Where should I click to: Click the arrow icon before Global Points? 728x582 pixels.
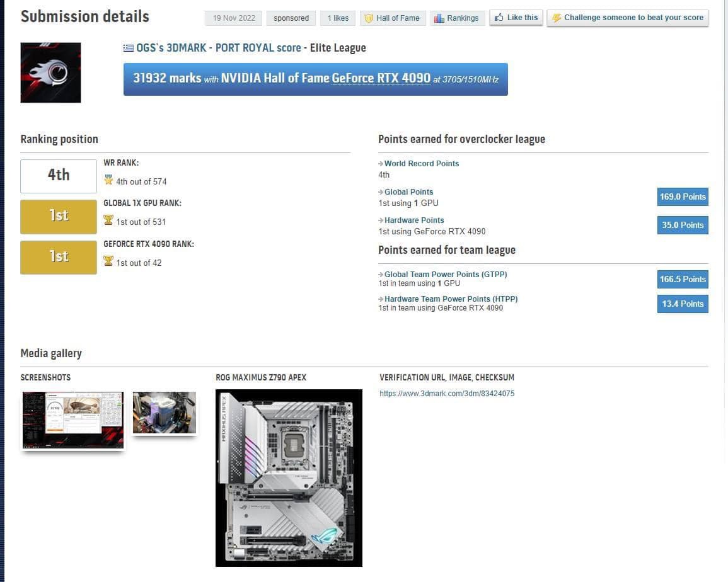(381, 191)
